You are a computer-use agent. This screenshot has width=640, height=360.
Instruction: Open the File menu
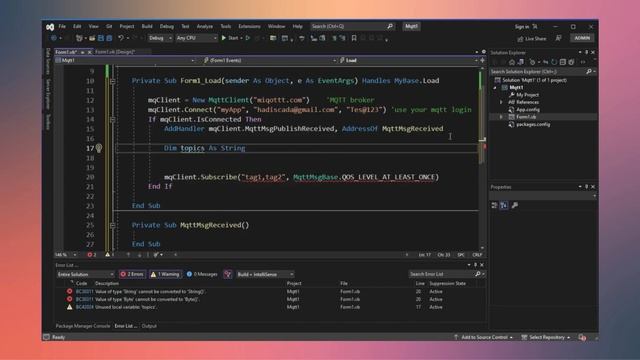click(x=62, y=26)
